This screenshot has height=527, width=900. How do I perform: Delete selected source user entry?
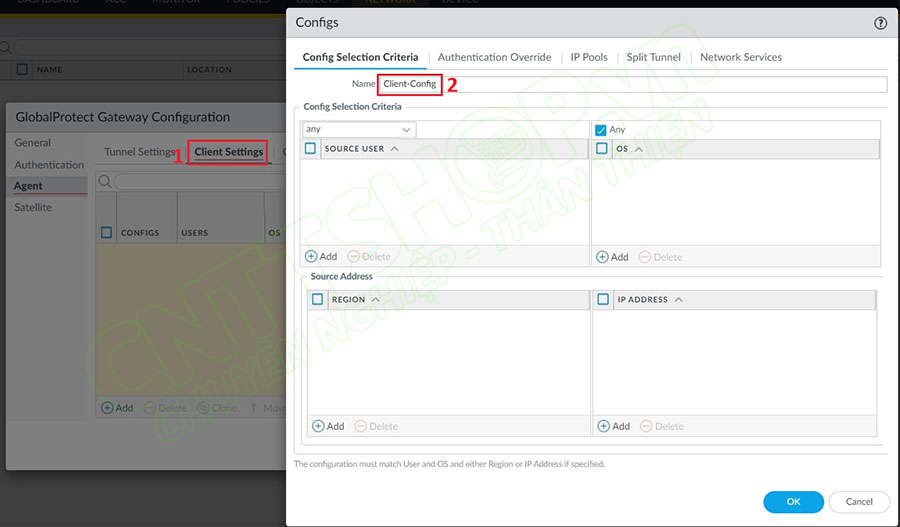(369, 257)
